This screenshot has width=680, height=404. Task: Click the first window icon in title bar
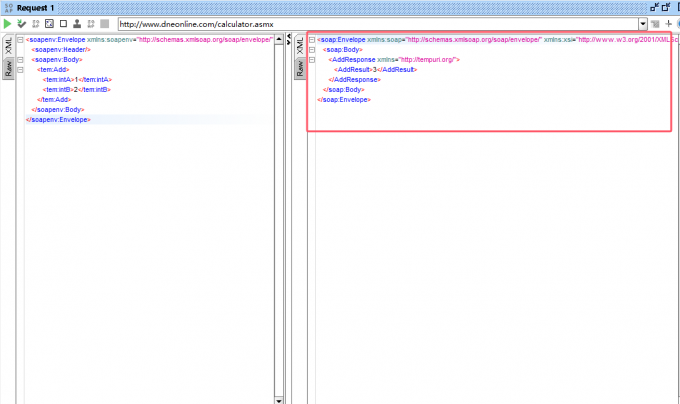(x=654, y=7)
